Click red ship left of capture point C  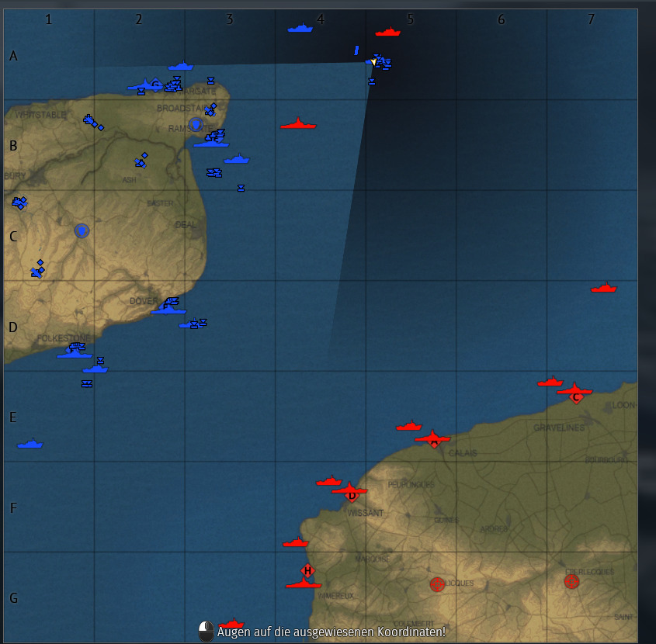550,381
